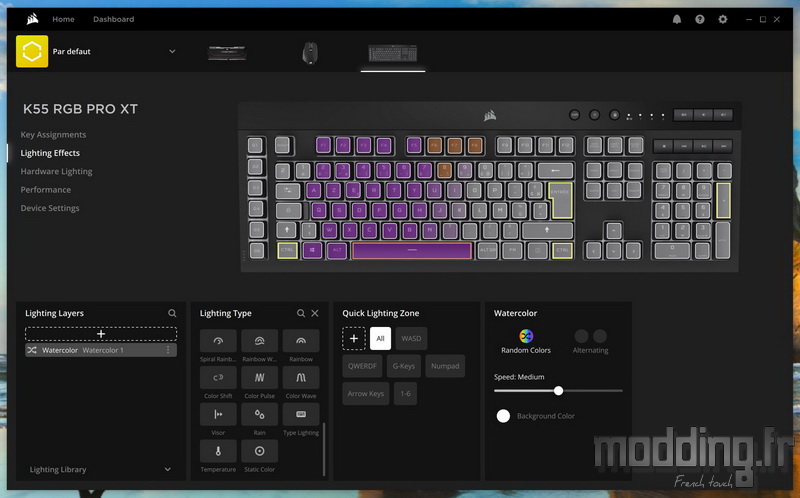800x498 pixels.
Task: Click the Windows key on keyboard preview
Action: coord(312,251)
